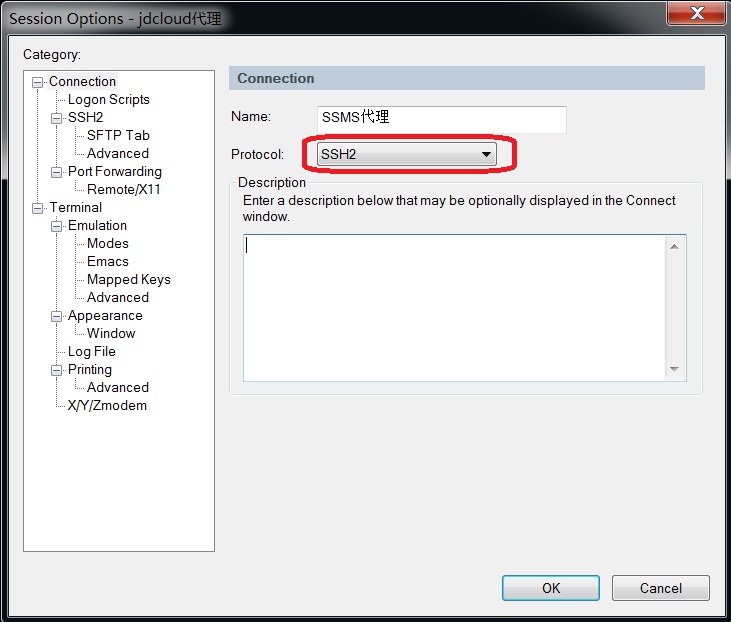731x622 pixels.
Task: Close the Session Options window
Action: tap(697, 13)
